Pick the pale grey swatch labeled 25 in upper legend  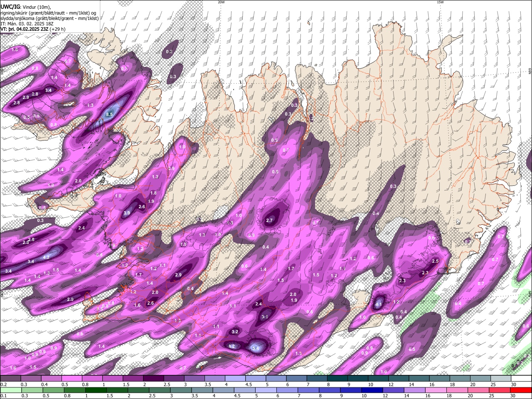[x=501, y=378]
